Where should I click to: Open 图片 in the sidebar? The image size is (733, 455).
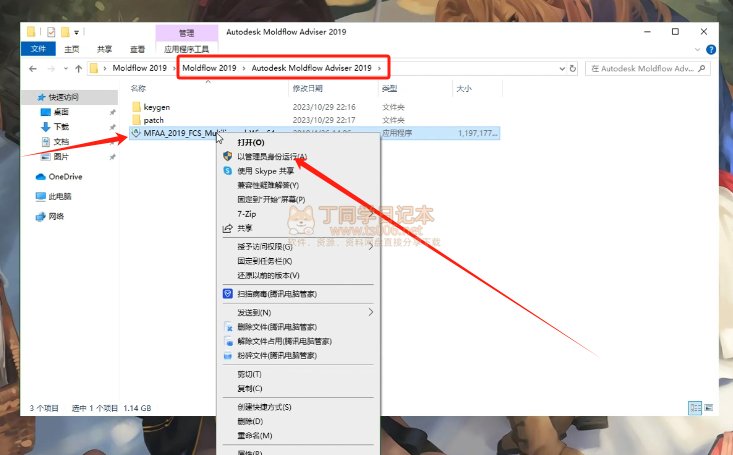point(61,157)
